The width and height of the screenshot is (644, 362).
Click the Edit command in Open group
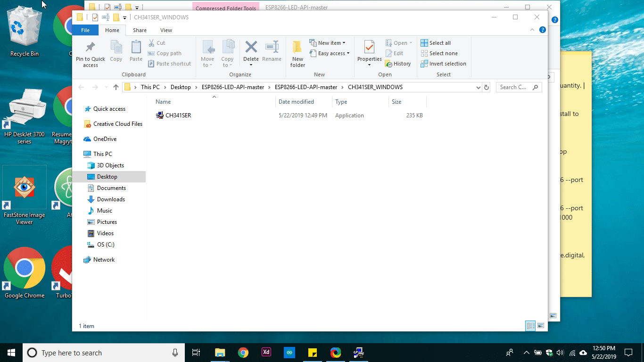point(394,53)
